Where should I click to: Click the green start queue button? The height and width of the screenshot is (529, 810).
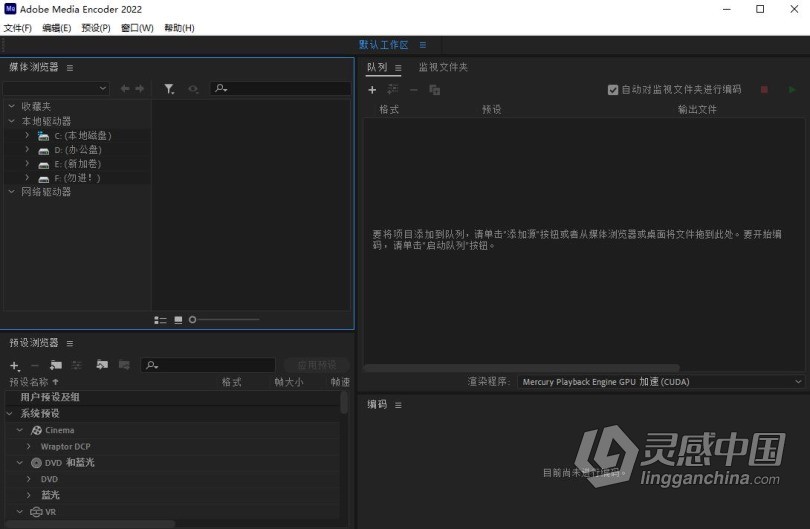pos(792,90)
